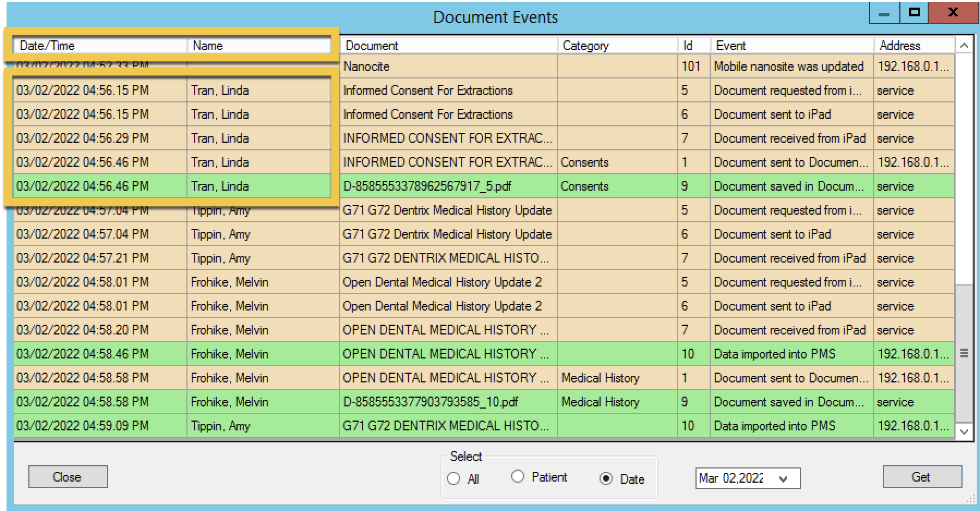Click Consents category in the green row
The width and height of the screenshot is (980, 511).
click(x=618, y=186)
